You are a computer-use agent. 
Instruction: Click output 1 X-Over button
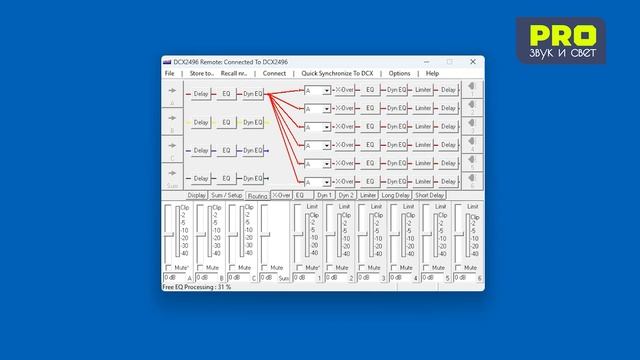344,90
